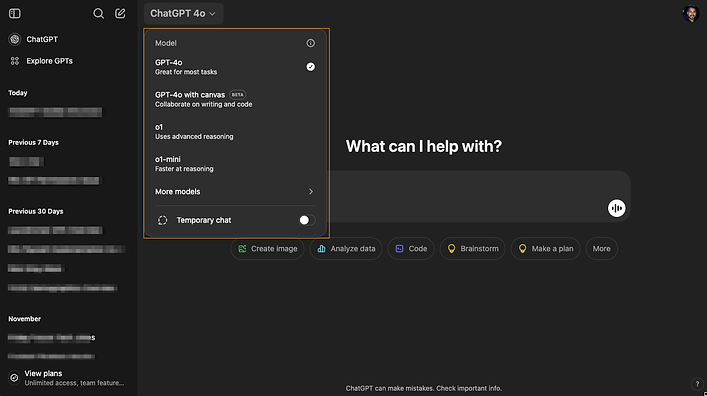This screenshot has width=707, height=396.
Task: Click the Temporary chat dashed circle icon
Action: (x=162, y=220)
